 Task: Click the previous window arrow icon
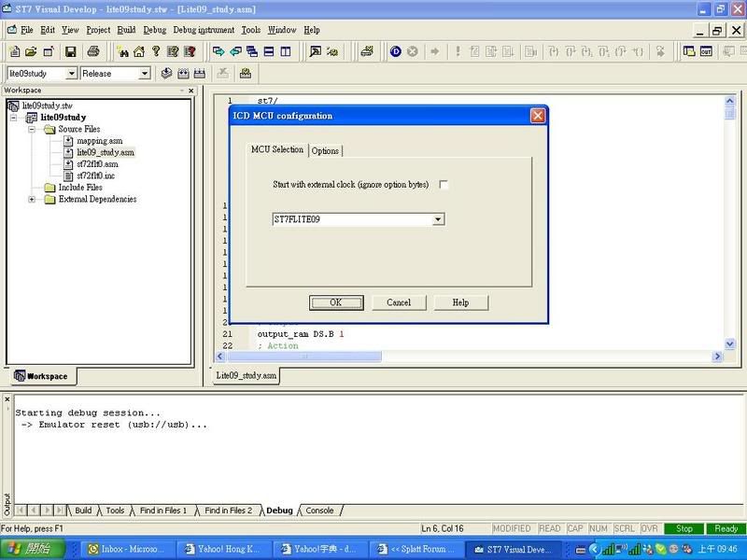point(235,51)
